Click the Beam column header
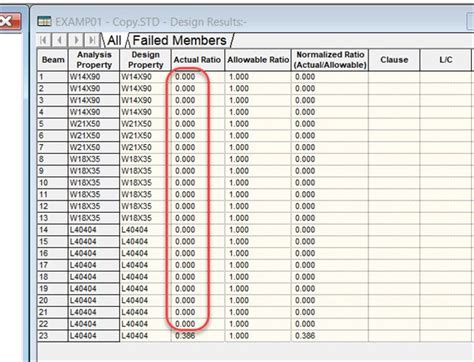474x362 pixels. click(x=53, y=60)
